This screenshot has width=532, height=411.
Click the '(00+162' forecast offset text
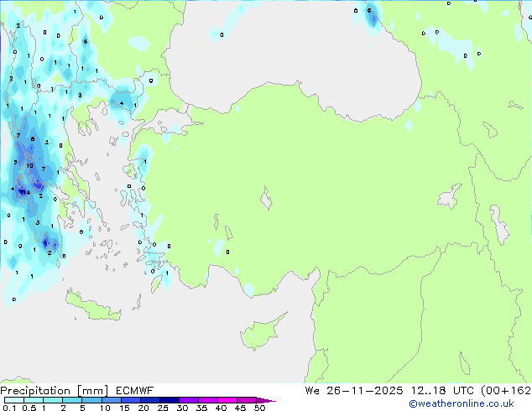(506, 391)
